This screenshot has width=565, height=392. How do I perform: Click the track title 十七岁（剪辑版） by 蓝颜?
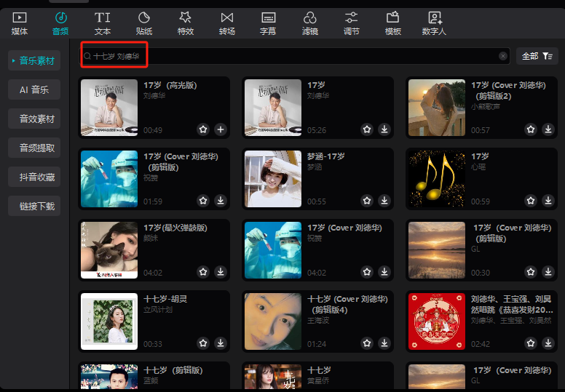pos(173,370)
